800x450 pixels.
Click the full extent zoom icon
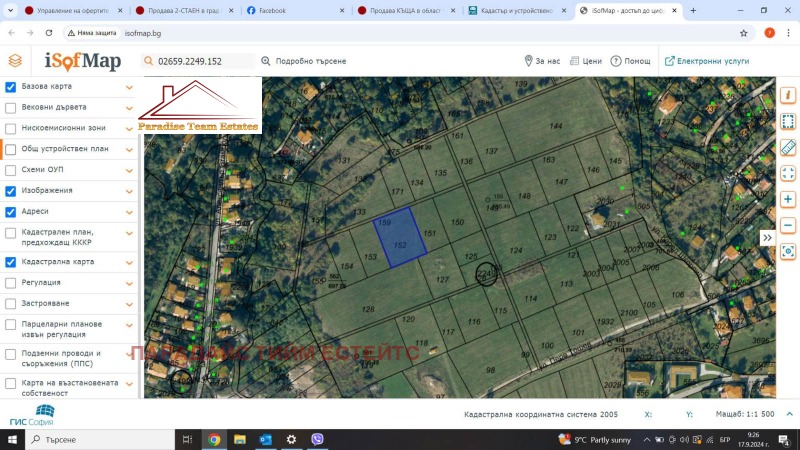[x=788, y=173]
